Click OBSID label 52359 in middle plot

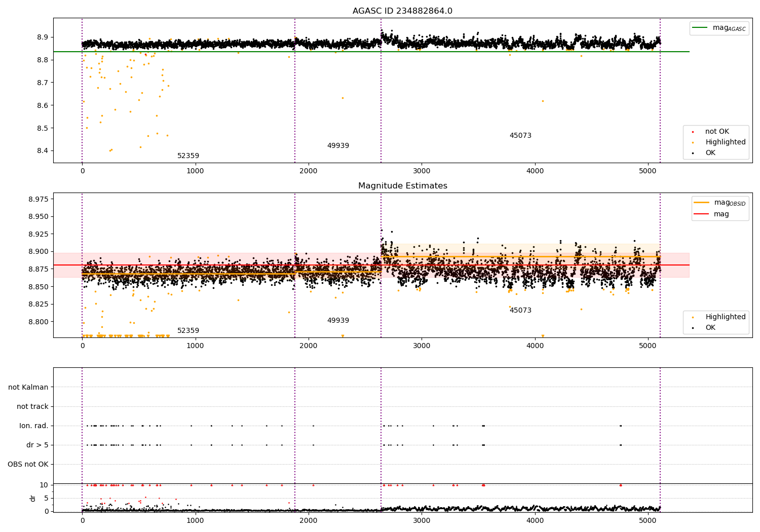coord(188,331)
